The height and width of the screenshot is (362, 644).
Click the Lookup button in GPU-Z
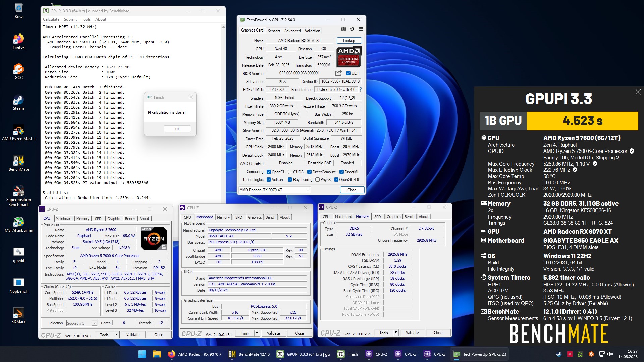coord(349,41)
